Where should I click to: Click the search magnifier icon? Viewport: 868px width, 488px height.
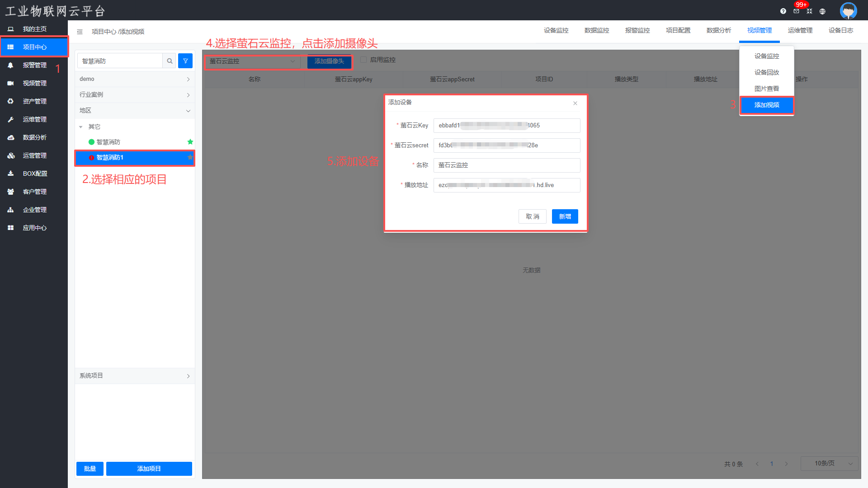pyautogui.click(x=170, y=61)
